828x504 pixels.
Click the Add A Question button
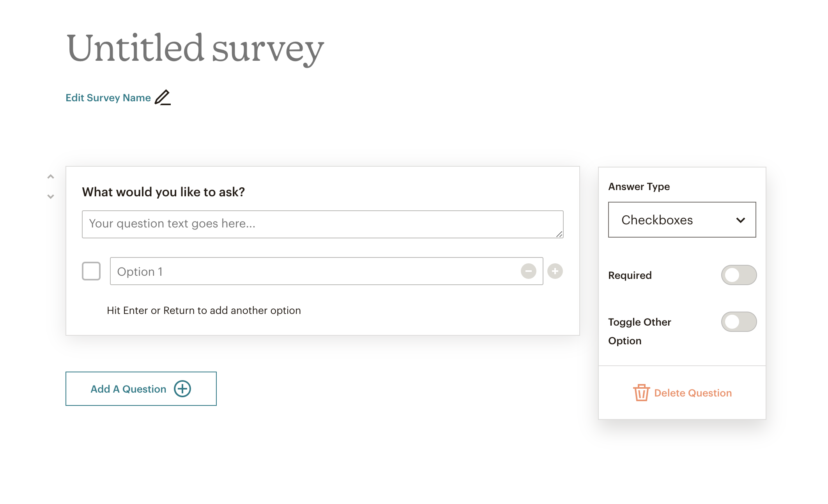141,388
